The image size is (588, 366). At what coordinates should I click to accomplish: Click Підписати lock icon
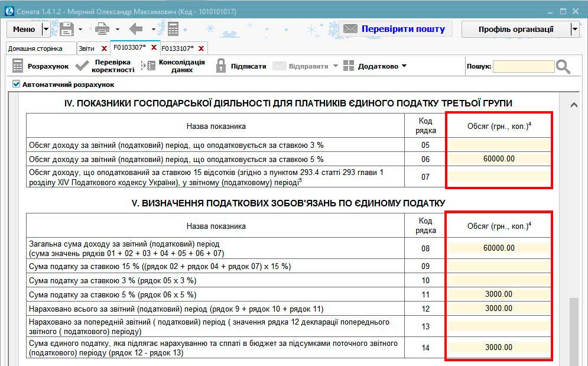click(x=221, y=66)
